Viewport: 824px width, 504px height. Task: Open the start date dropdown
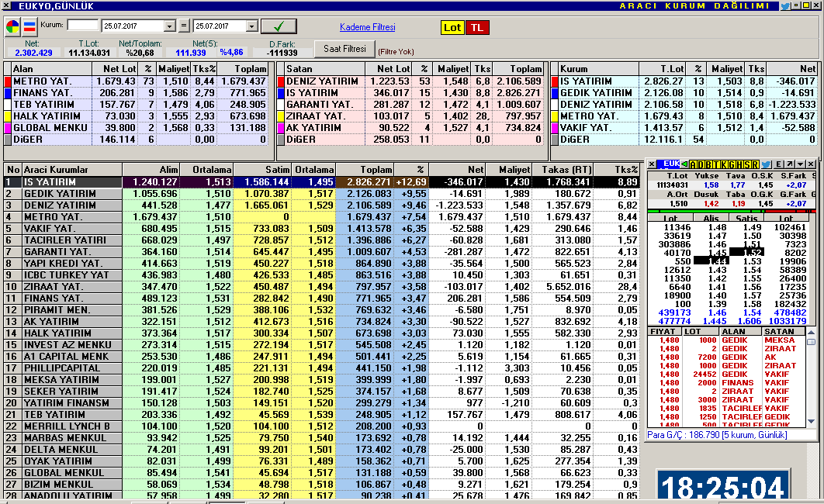pos(169,26)
